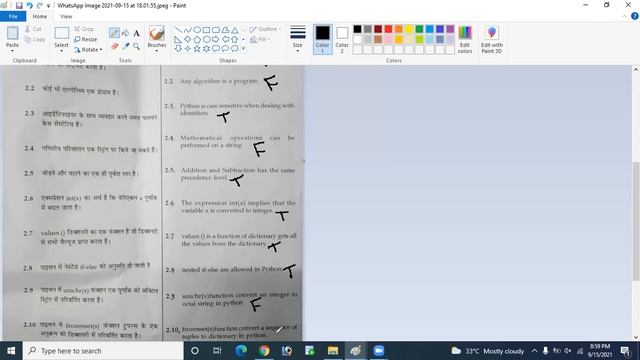
Task: Activate Color 2 background selector
Action: point(342,39)
